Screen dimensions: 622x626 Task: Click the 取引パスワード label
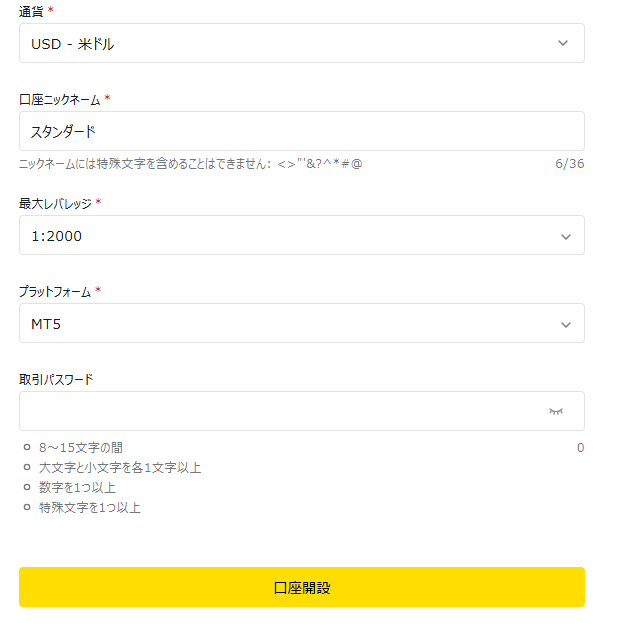tap(56, 379)
